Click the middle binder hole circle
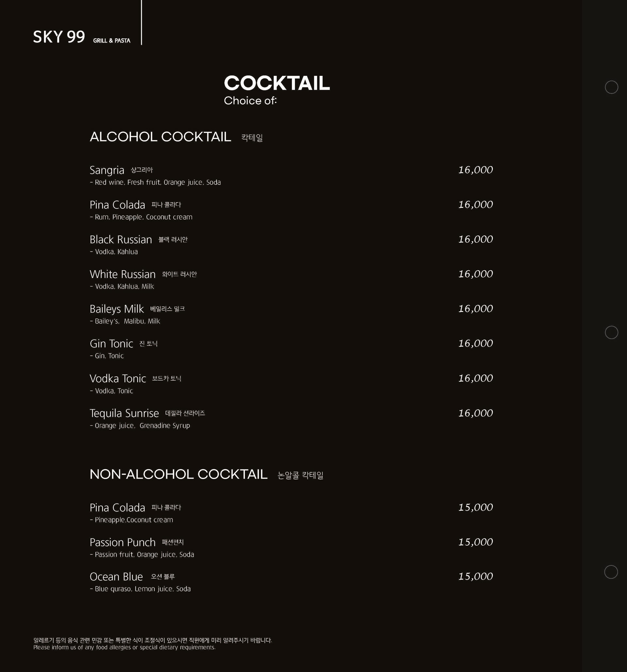The width and height of the screenshot is (627, 672). (611, 332)
